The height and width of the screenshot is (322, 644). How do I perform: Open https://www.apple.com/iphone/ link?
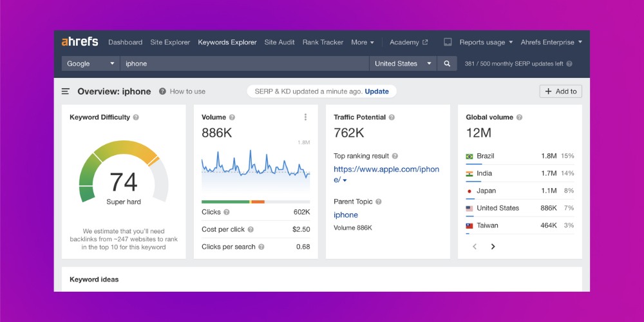386,174
